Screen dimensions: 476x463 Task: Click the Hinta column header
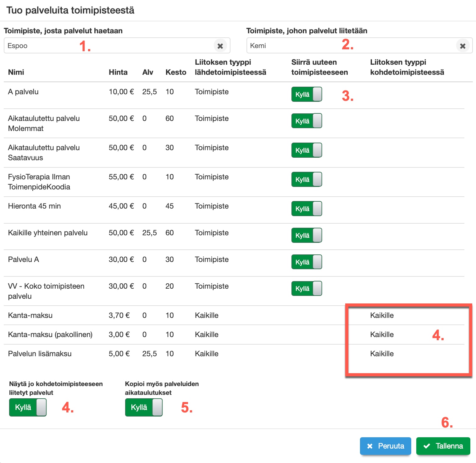pyautogui.click(x=118, y=72)
